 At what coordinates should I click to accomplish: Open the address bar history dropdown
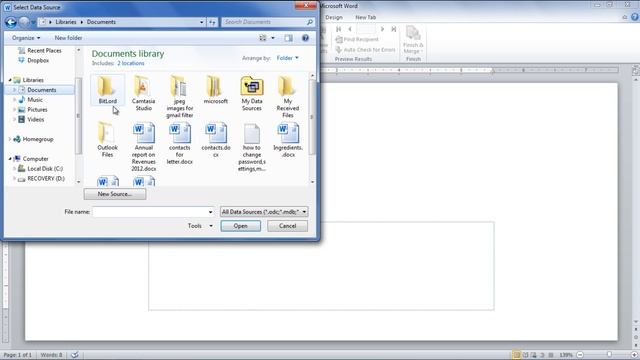[202, 22]
